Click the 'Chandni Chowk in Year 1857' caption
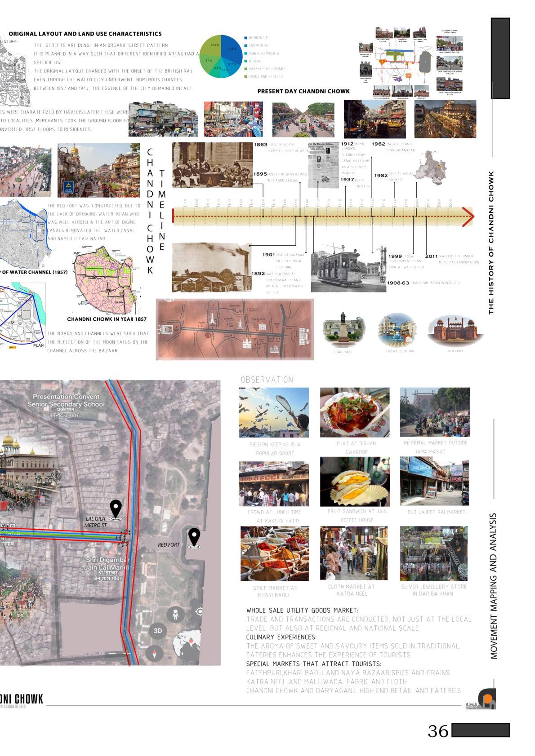 (x=107, y=319)
